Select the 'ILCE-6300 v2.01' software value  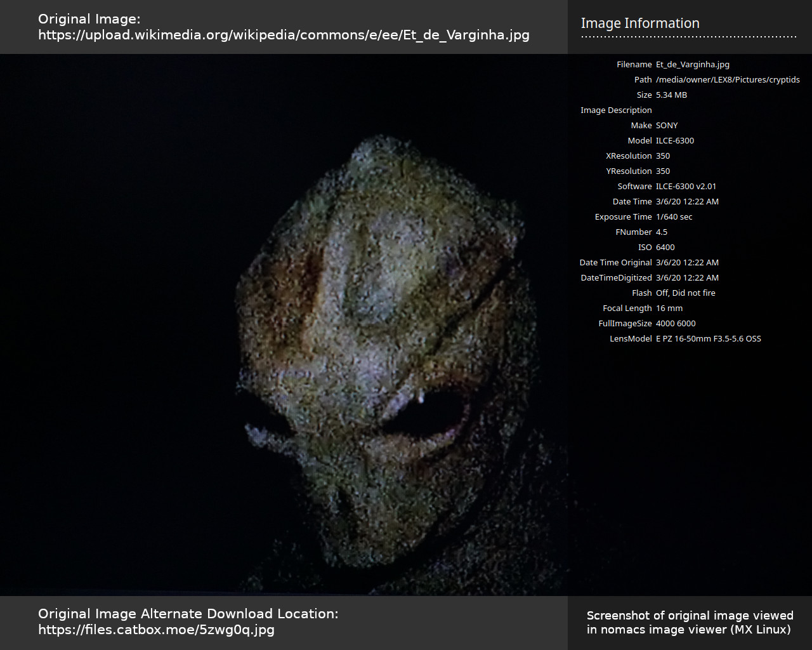(686, 187)
